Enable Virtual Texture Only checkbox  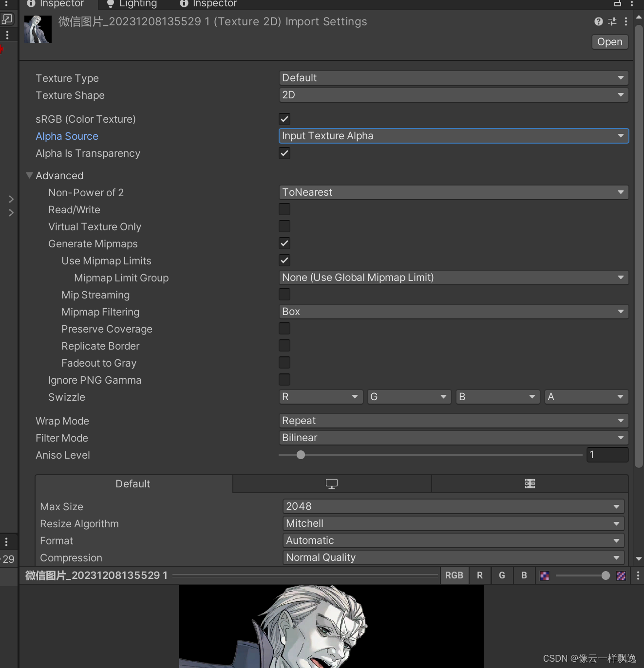[284, 226]
